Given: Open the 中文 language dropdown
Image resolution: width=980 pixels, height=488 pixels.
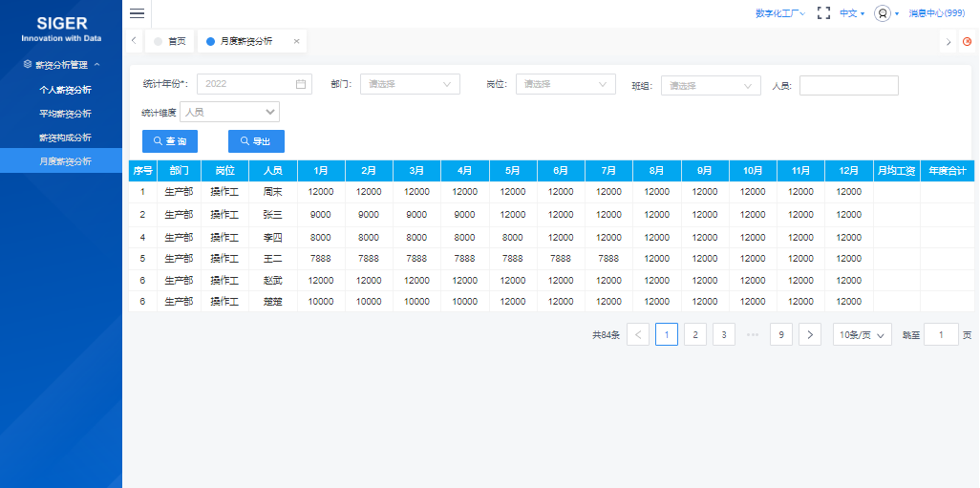Looking at the screenshot, I should (852, 13).
